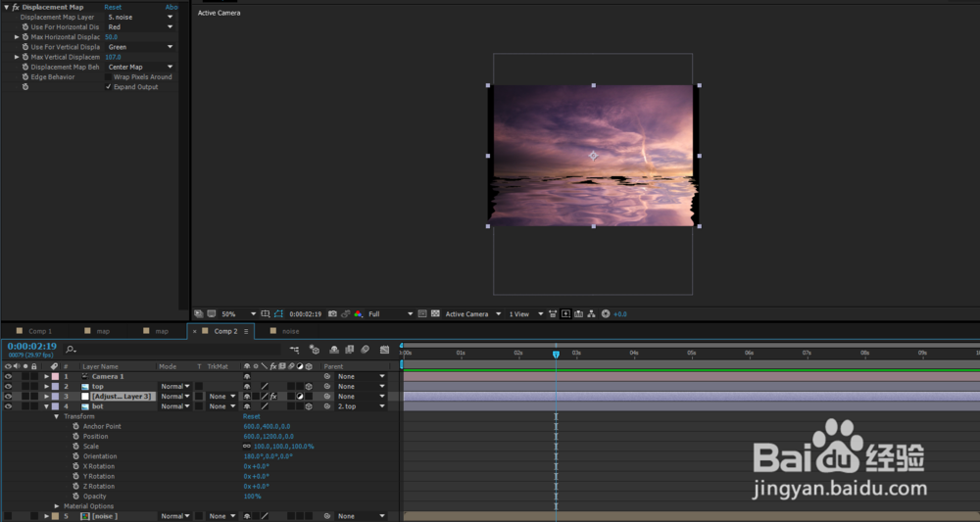The image size is (980, 522).
Task: Enable Wrap Pixels Around checkbox
Action: [x=108, y=76]
